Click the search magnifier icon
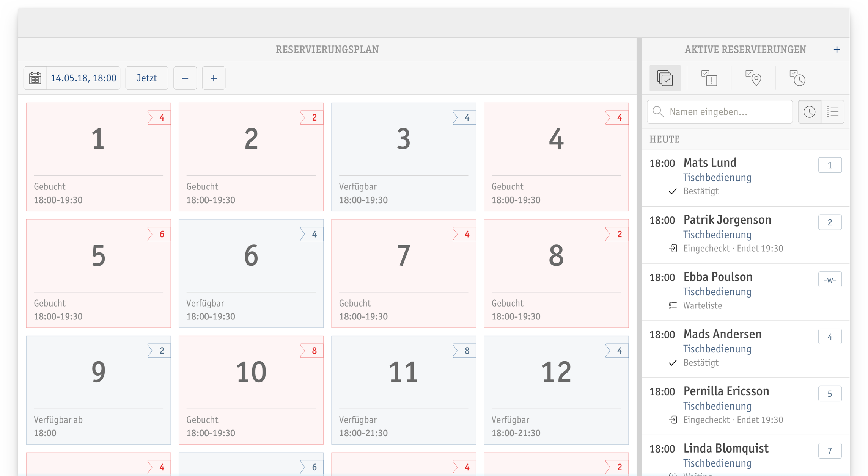 (658, 112)
